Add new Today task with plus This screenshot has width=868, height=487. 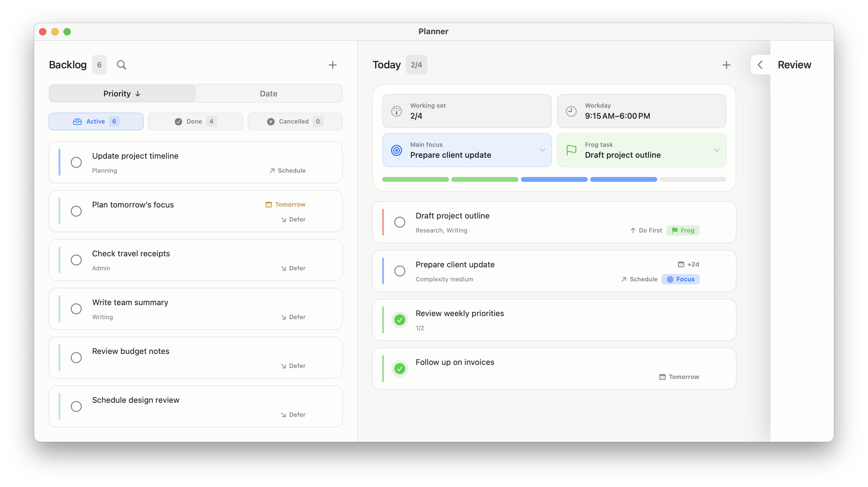726,65
